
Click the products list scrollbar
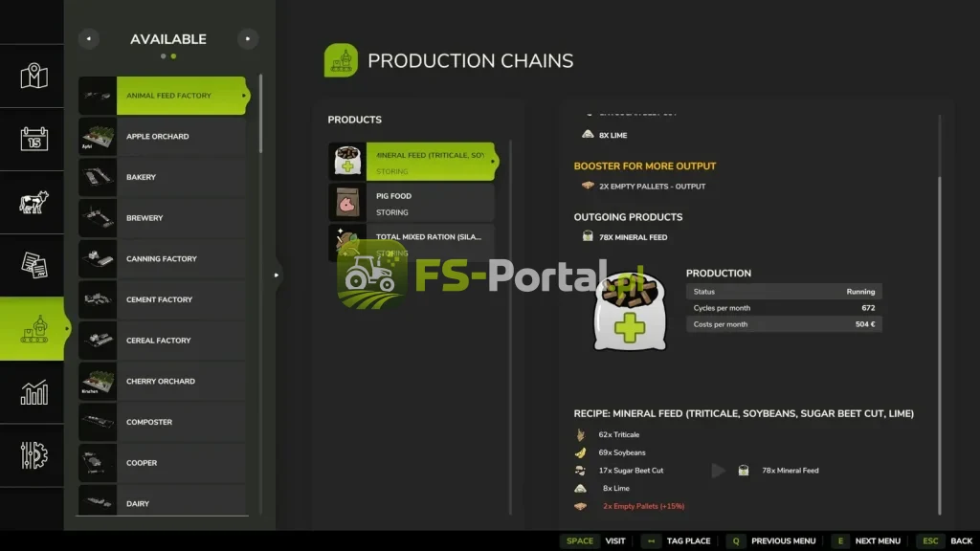click(511, 326)
